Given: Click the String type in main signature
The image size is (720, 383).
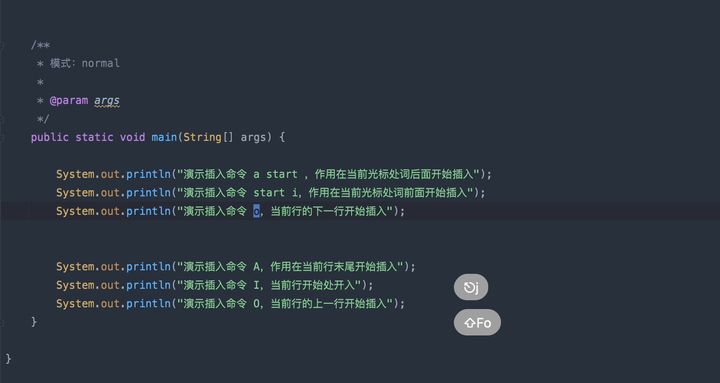Looking at the screenshot, I should click(x=202, y=137).
